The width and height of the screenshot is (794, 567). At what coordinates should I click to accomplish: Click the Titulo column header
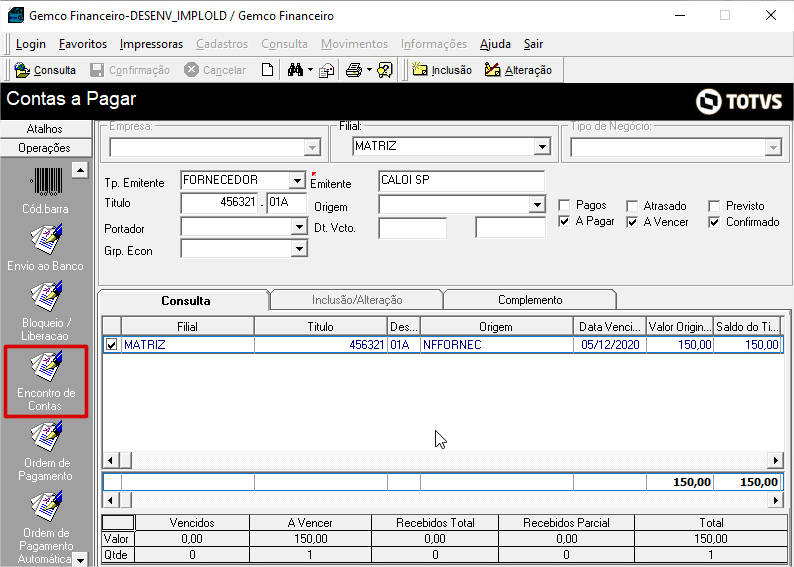(x=321, y=327)
